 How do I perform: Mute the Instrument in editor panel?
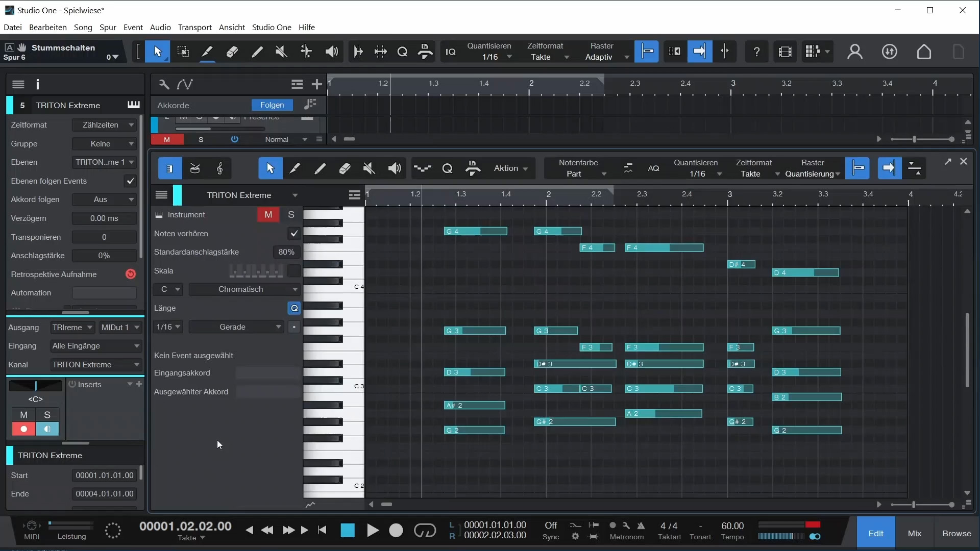[x=268, y=215]
